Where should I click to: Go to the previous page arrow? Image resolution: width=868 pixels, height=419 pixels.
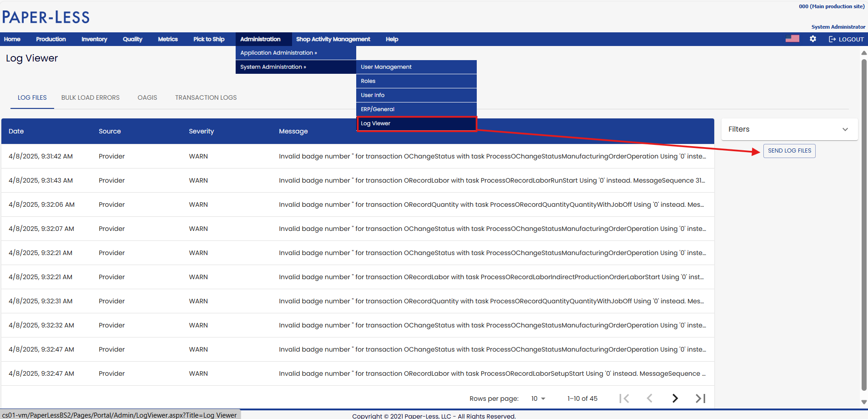(x=650, y=399)
